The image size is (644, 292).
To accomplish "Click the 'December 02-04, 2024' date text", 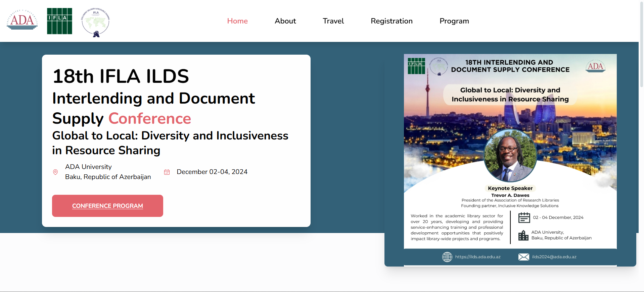I will pos(212,172).
